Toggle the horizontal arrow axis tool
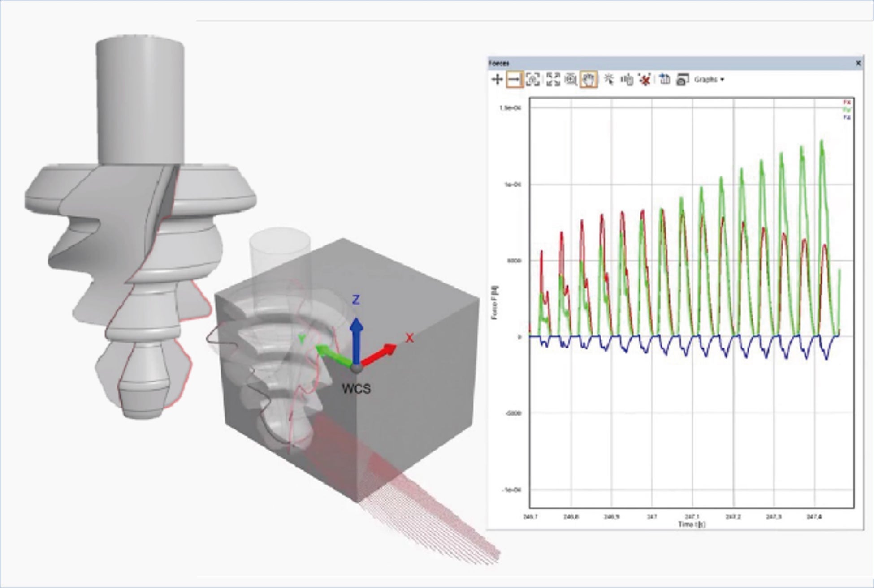Screen dimensions: 874x588 coord(515,80)
